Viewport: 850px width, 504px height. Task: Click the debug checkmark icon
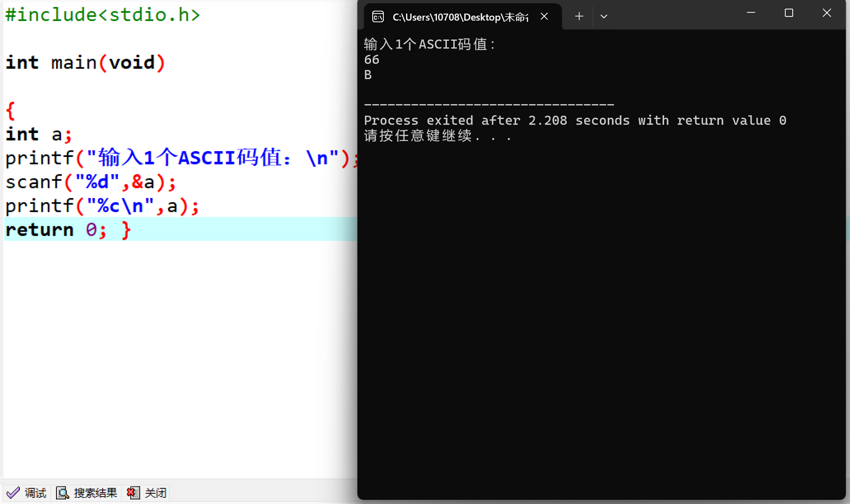(13, 493)
